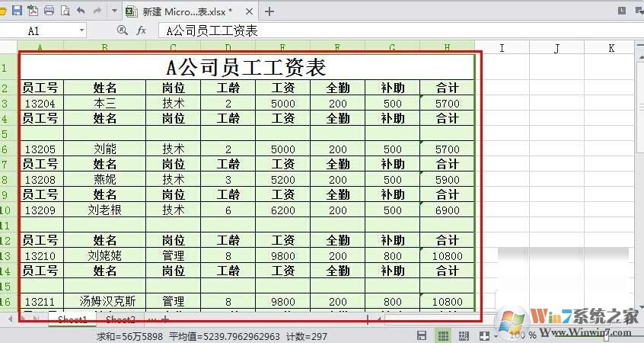Click the name cell 本三
644x343 pixels.
[105, 103]
